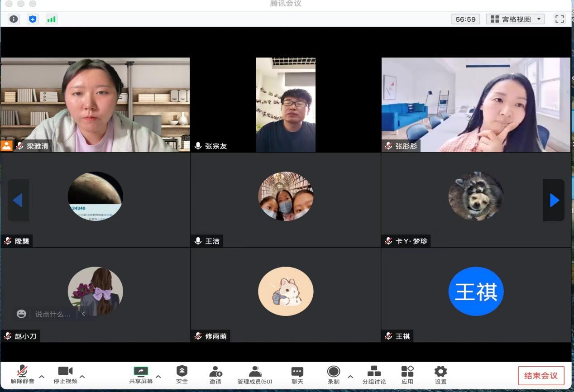The height and width of the screenshot is (392, 574).
Task: Expand the audio options arrow
Action: pyautogui.click(x=42, y=377)
